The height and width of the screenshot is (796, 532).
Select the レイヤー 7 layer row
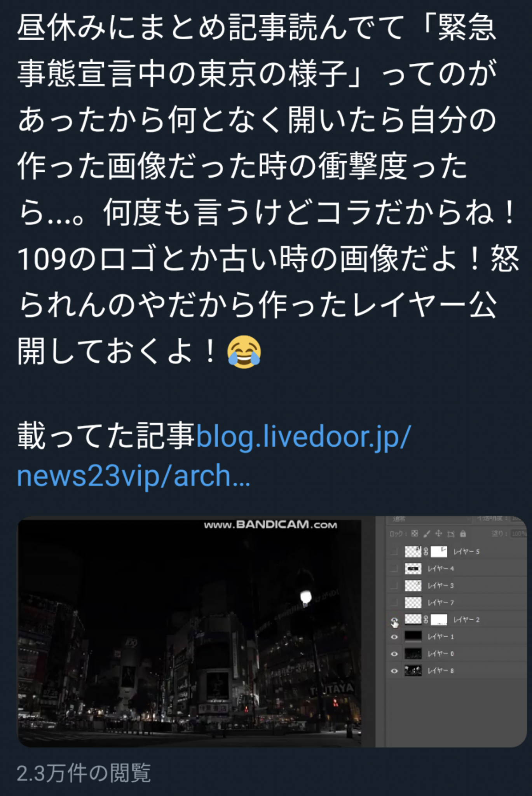[457, 602]
